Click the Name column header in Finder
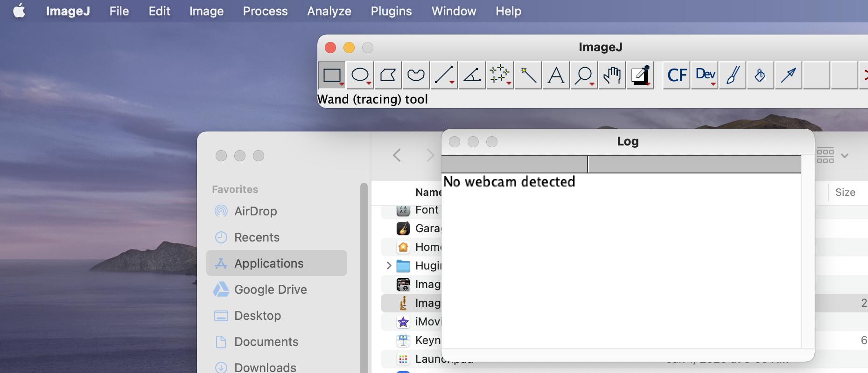868x373 pixels. 428,192
